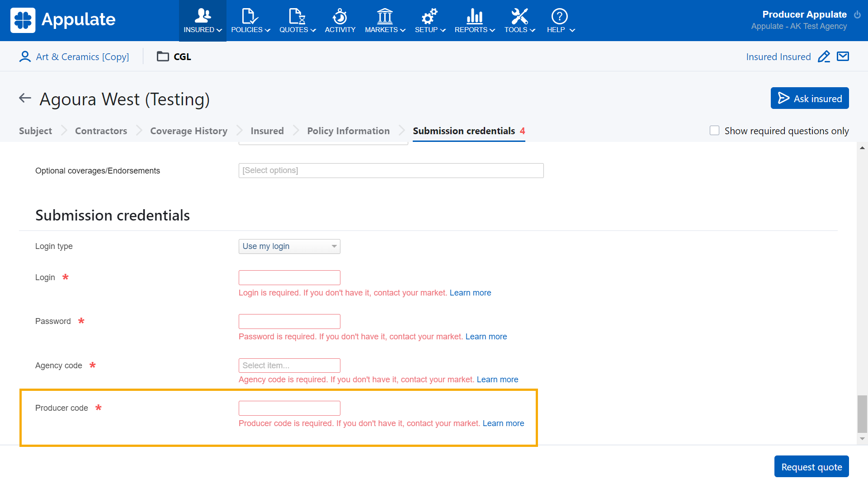Switch to the Coverage History tab
The width and height of the screenshot is (868, 488).
coord(189,131)
